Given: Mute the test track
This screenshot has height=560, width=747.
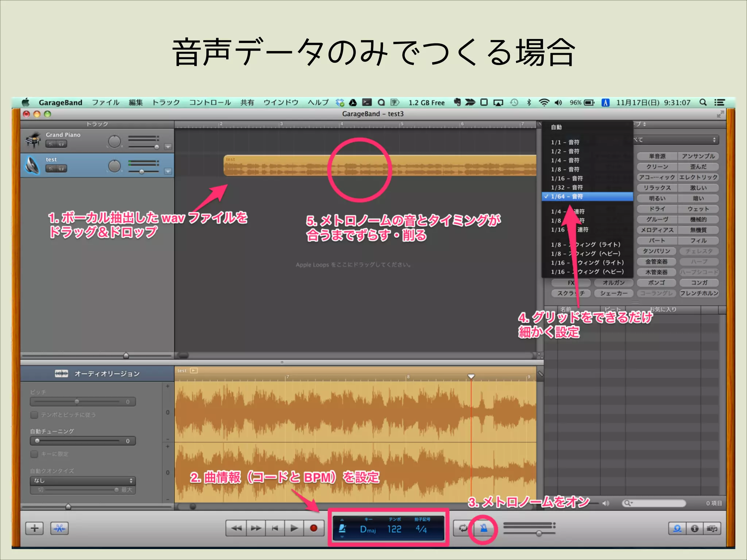Looking at the screenshot, I should (x=51, y=168).
